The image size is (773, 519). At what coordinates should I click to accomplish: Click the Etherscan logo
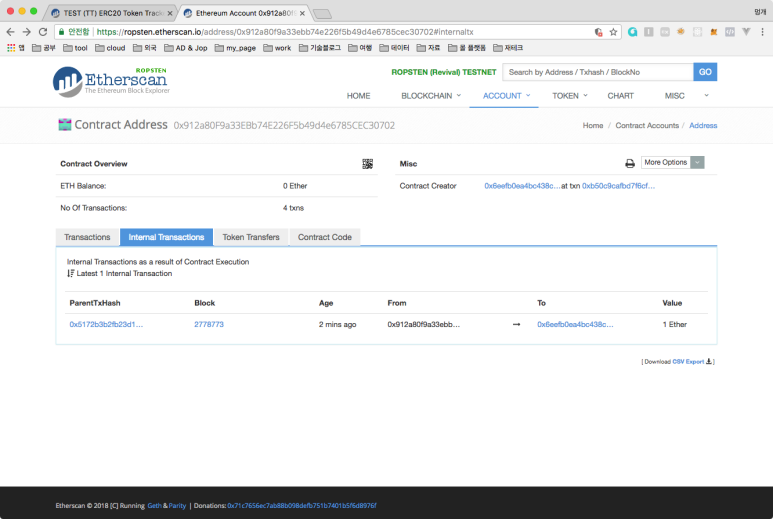[x=111, y=81]
